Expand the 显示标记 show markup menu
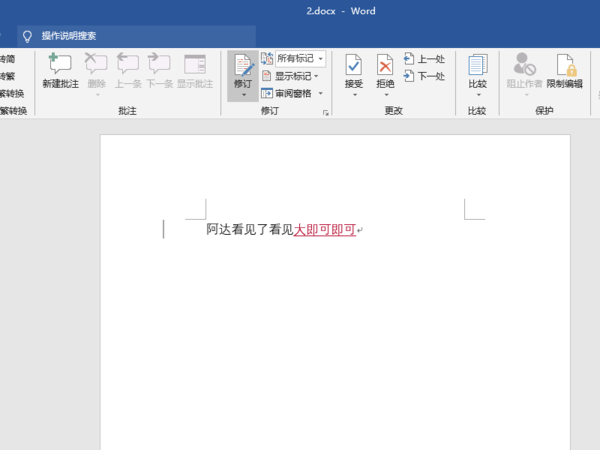Image resolution: width=600 pixels, height=450 pixels. point(291,76)
